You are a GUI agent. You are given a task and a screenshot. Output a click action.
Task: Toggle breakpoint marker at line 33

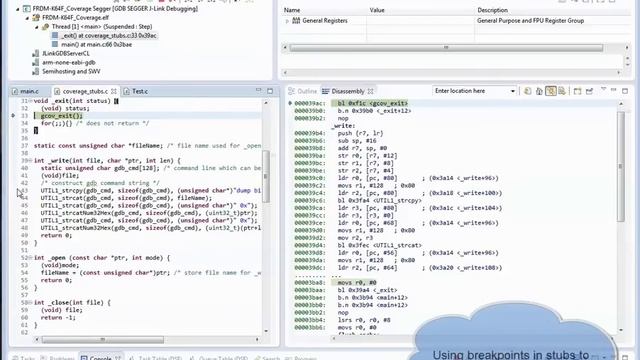[x=13, y=116]
